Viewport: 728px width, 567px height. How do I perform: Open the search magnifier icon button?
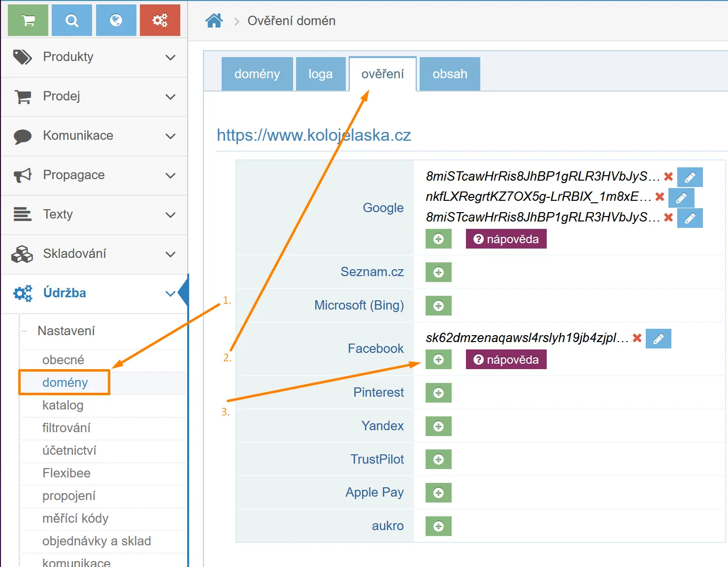click(x=72, y=20)
